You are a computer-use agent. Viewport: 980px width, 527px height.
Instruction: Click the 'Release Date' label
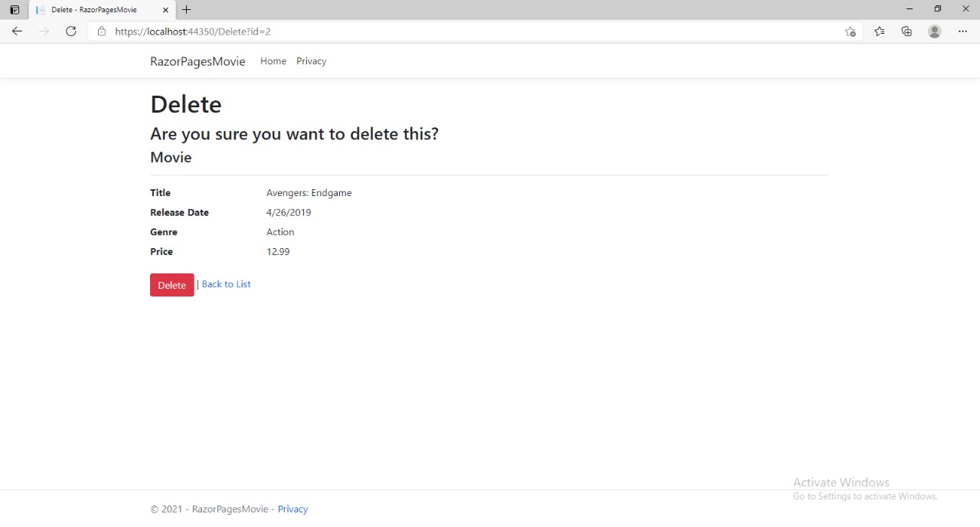coord(179,213)
